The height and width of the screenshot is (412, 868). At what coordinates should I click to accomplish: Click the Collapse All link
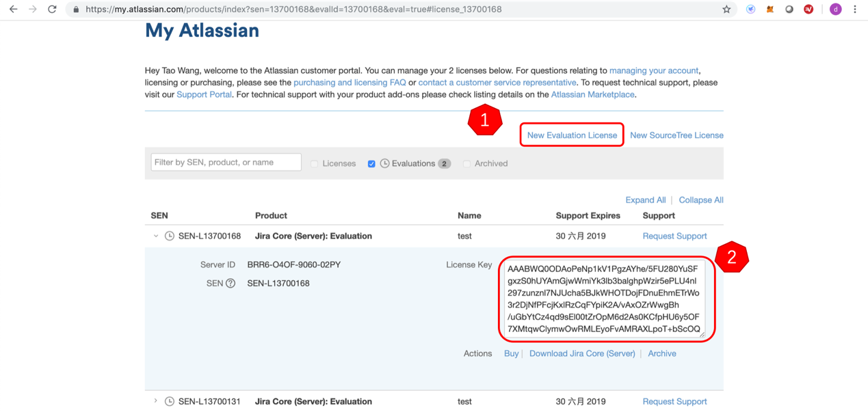tap(701, 200)
